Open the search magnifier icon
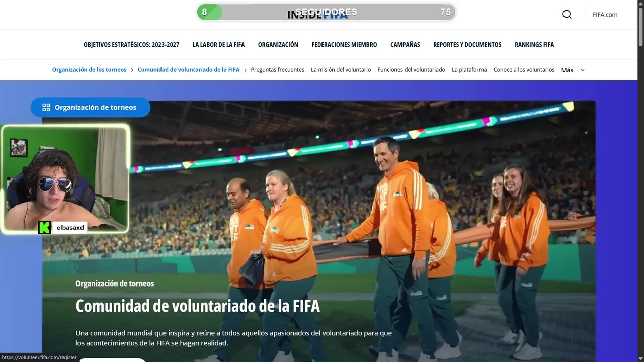The width and height of the screenshot is (644, 362). click(x=567, y=14)
